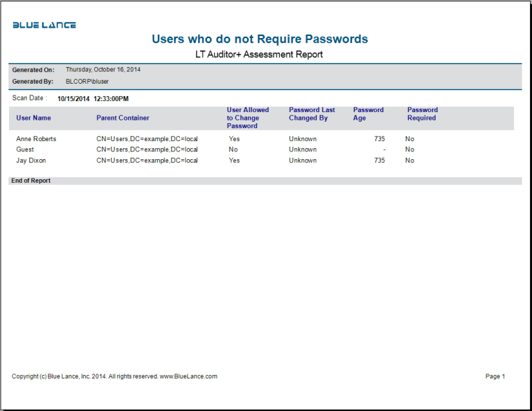Click the Blue Lance logo
Screen dimensions: 532x411
(44, 25)
